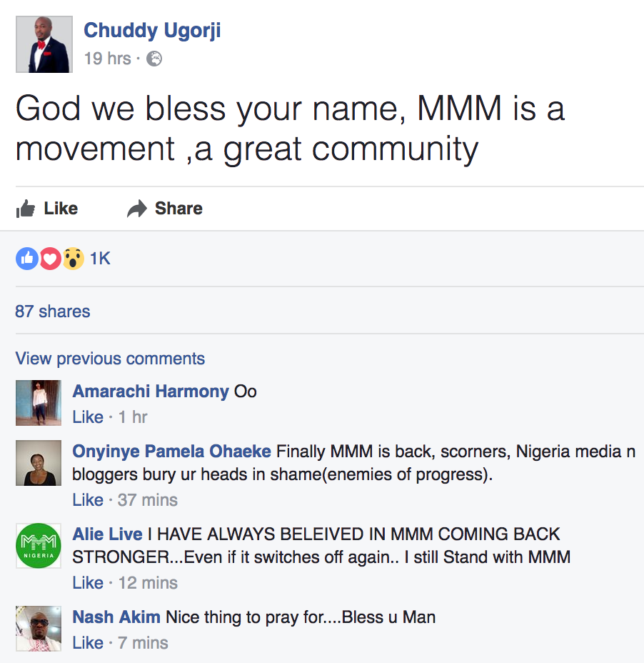
Task: Like Amarachi Harmony's comment
Action: click(x=88, y=417)
